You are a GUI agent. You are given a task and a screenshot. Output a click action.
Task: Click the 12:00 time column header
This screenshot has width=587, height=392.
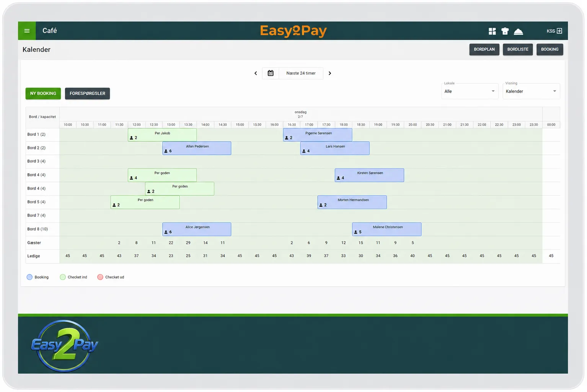tap(137, 125)
